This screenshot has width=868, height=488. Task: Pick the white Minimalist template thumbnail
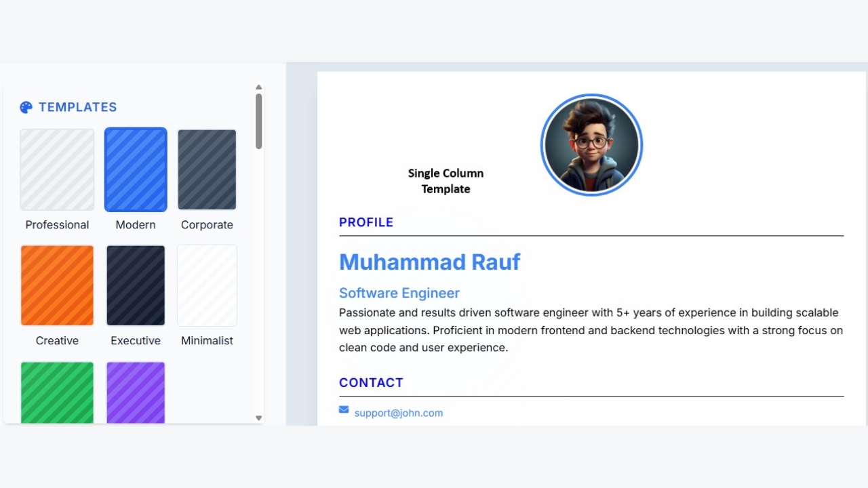coord(207,285)
